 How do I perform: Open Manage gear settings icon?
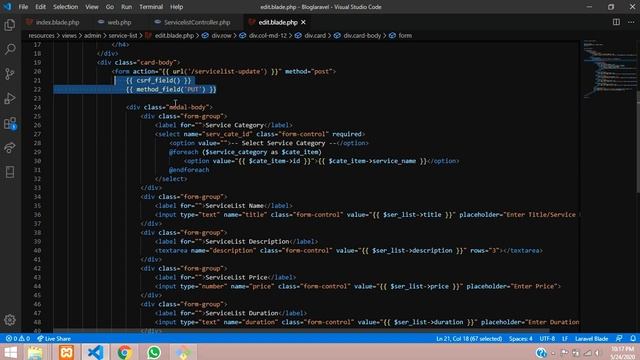click(10, 320)
